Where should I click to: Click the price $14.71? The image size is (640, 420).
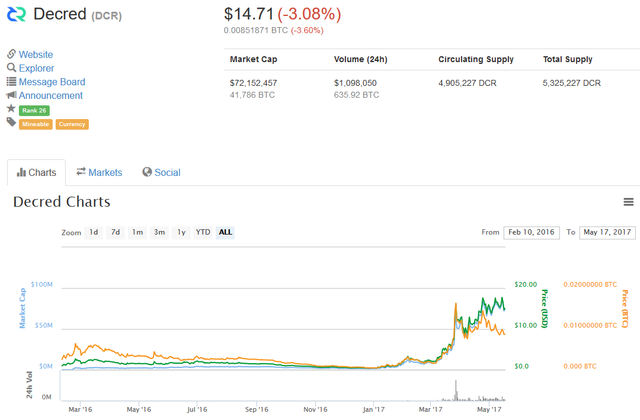[249, 14]
